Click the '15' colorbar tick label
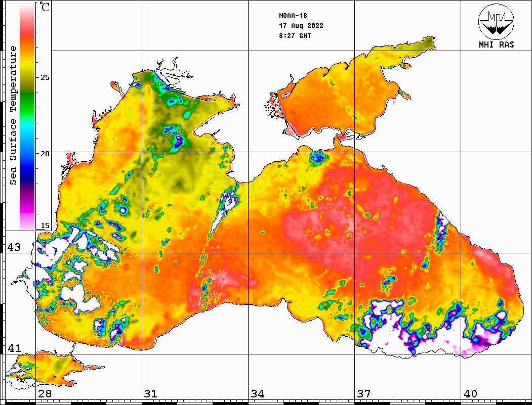Viewport: 532px width, 405px height. tap(45, 226)
